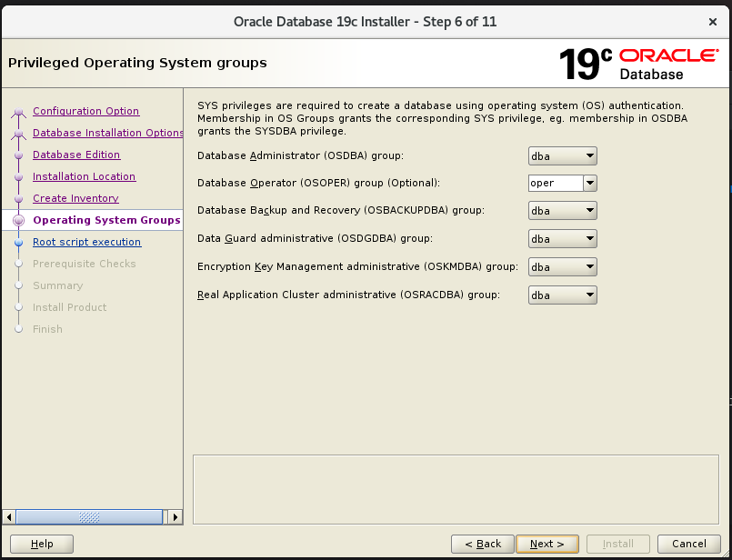Click the message area at the bottom
Screen dimensions: 732x560
456,489
